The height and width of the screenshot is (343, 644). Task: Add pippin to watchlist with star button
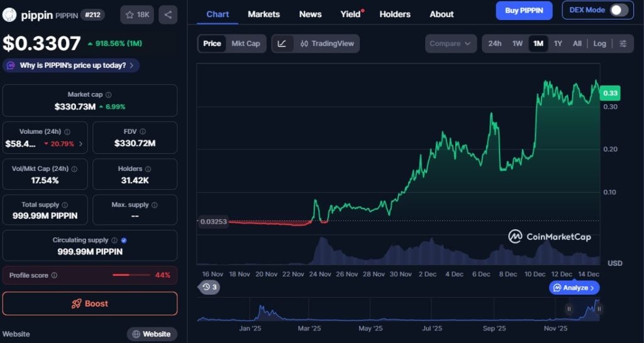pyautogui.click(x=137, y=14)
